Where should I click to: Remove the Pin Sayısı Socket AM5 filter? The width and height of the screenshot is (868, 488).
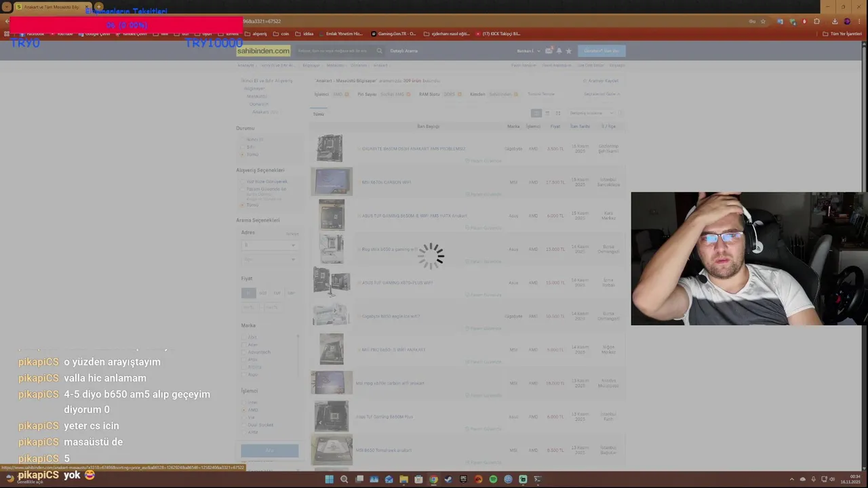pyautogui.click(x=408, y=94)
